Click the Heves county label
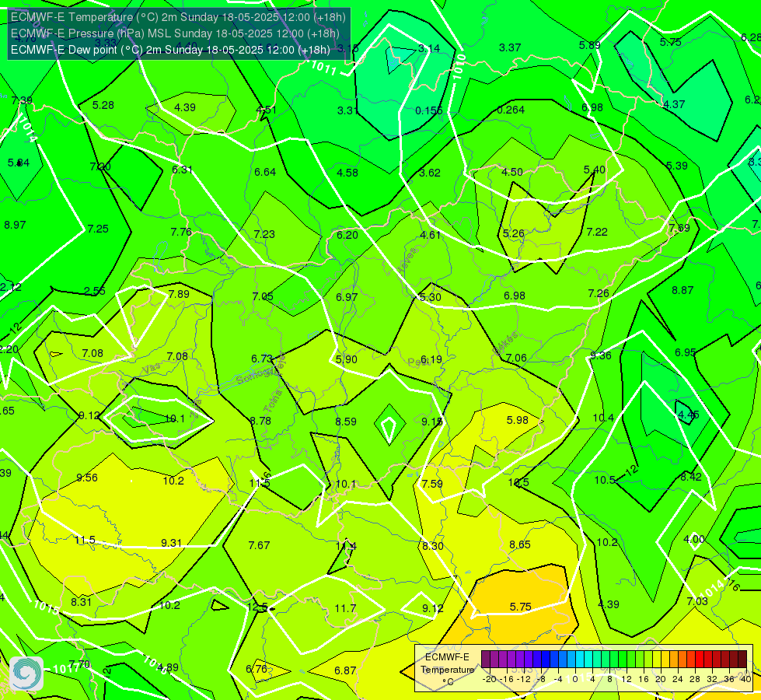The width and height of the screenshot is (761, 700). coord(407,261)
